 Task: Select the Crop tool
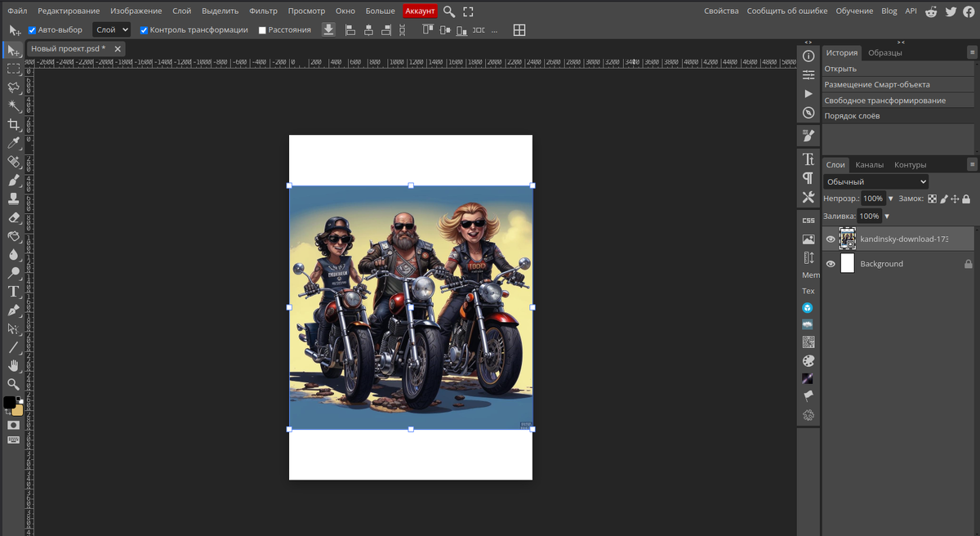tap(14, 125)
